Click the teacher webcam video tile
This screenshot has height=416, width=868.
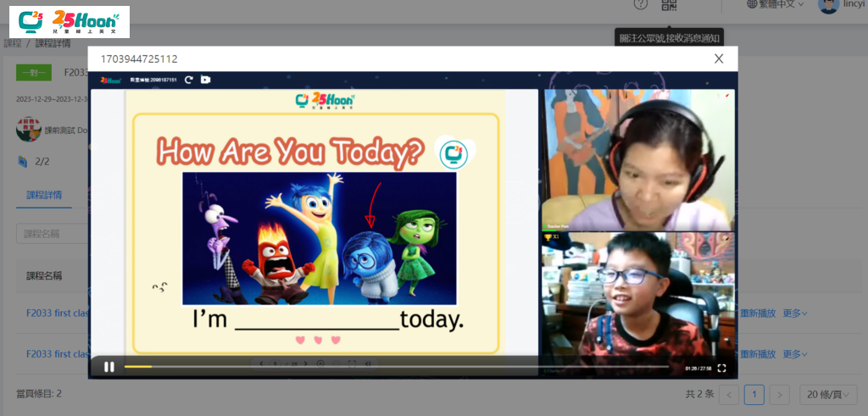click(637, 160)
